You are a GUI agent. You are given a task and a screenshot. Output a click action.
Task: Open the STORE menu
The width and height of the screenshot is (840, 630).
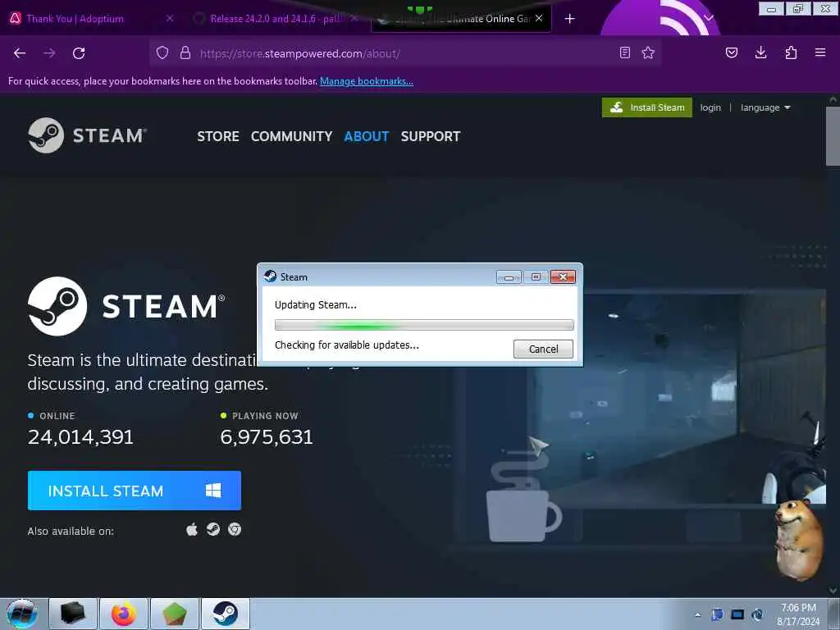pos(218,137)
